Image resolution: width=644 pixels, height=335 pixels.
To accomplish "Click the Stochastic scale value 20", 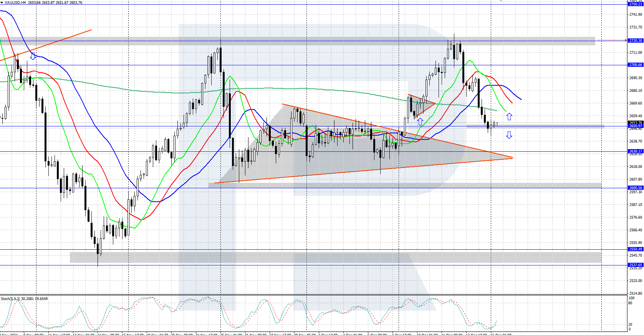I will (x=630, y=325).
